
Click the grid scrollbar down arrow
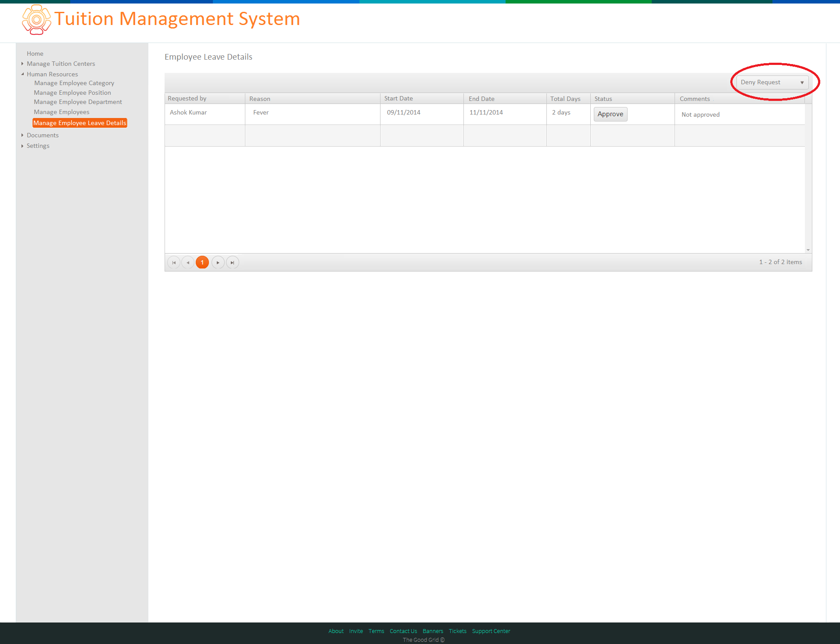pos(808,250)
